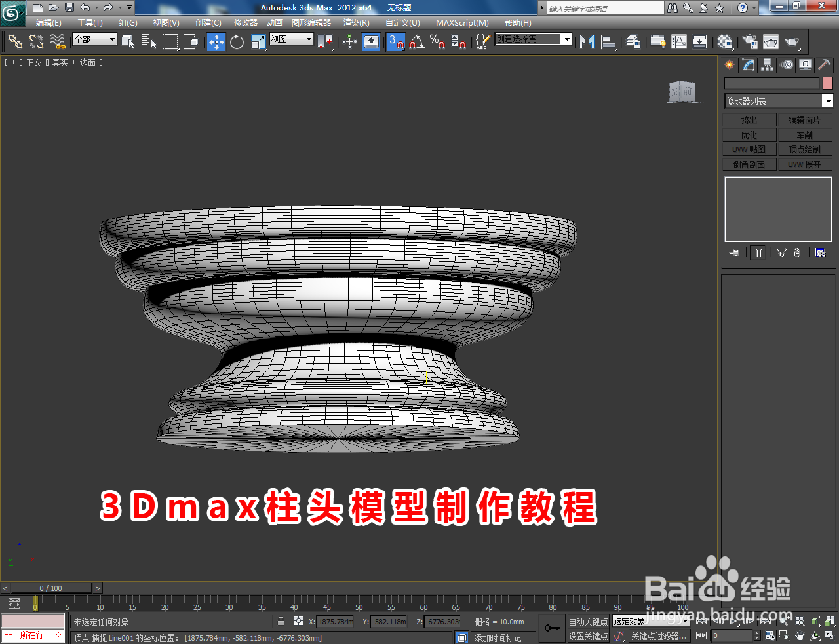839x644 pixels.
Task: Click the pink object color swatch
Action: 827,83
